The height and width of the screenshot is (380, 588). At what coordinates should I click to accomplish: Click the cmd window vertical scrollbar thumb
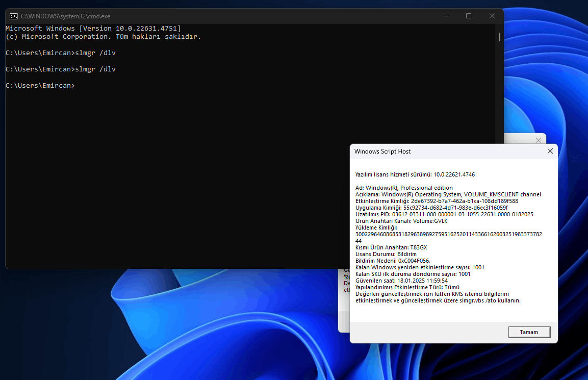coord(499,37)
